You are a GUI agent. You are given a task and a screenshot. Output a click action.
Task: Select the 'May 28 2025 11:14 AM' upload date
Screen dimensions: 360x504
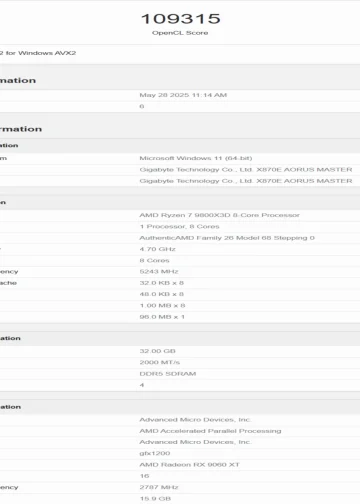click(183, 95)
